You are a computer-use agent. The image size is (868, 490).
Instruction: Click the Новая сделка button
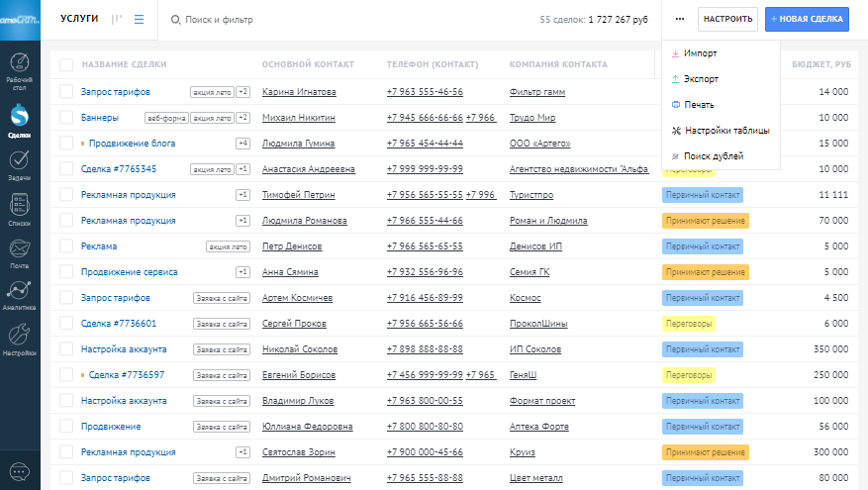pyautogui.click(x=807, y=20)
